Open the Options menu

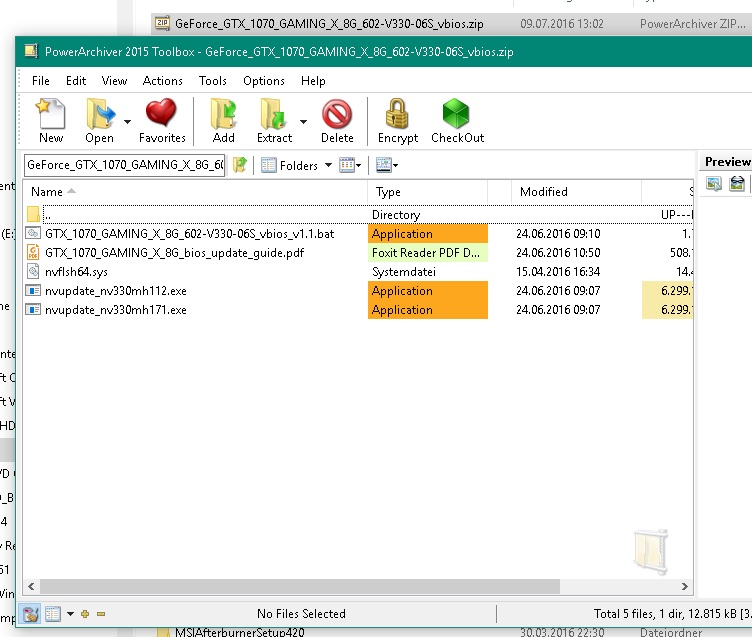tap(264, 81)
